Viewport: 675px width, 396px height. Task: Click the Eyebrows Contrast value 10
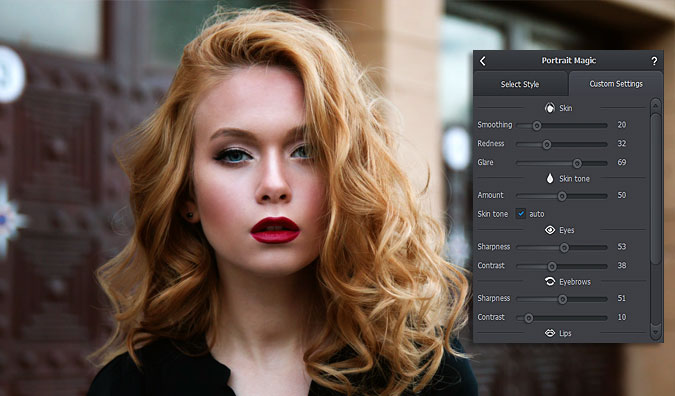(622, 317)
